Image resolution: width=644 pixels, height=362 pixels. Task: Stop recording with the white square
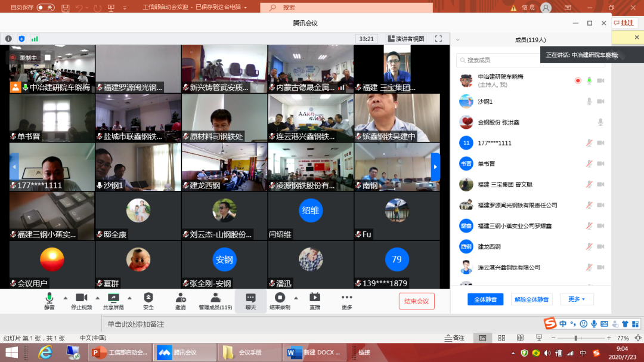click(48, 57)
